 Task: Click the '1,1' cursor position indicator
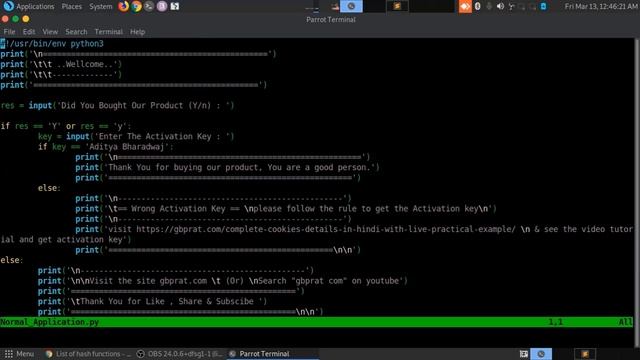[x=556, y=322]
